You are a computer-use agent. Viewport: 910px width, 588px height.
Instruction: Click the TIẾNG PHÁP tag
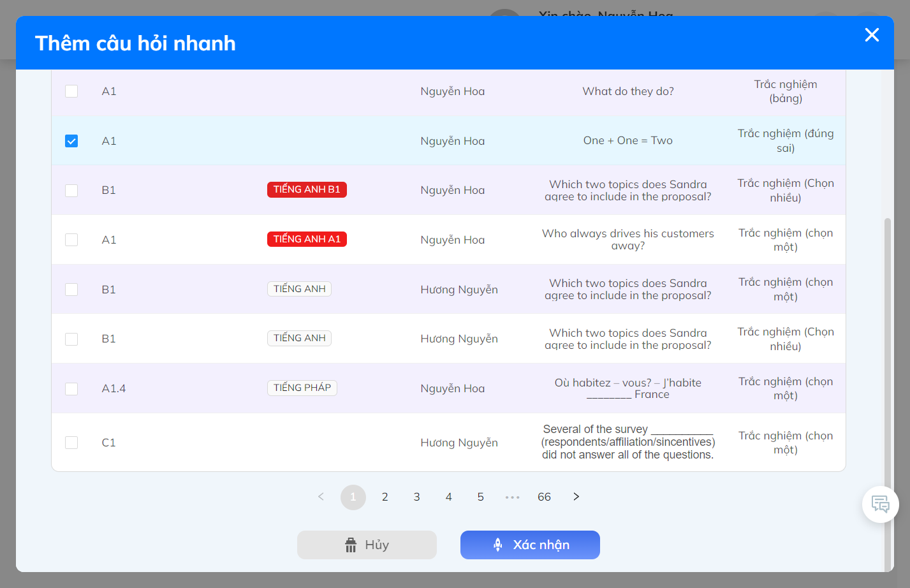pos(302,388)
